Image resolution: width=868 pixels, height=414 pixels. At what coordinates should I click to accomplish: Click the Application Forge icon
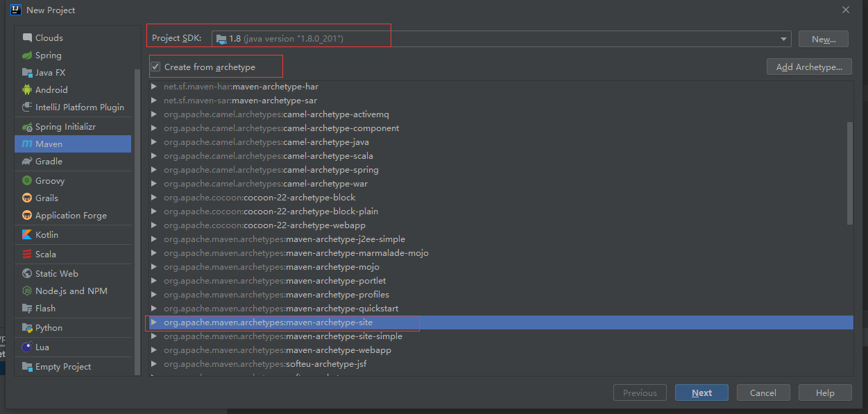pyautogui.click(x=27, y=216)
